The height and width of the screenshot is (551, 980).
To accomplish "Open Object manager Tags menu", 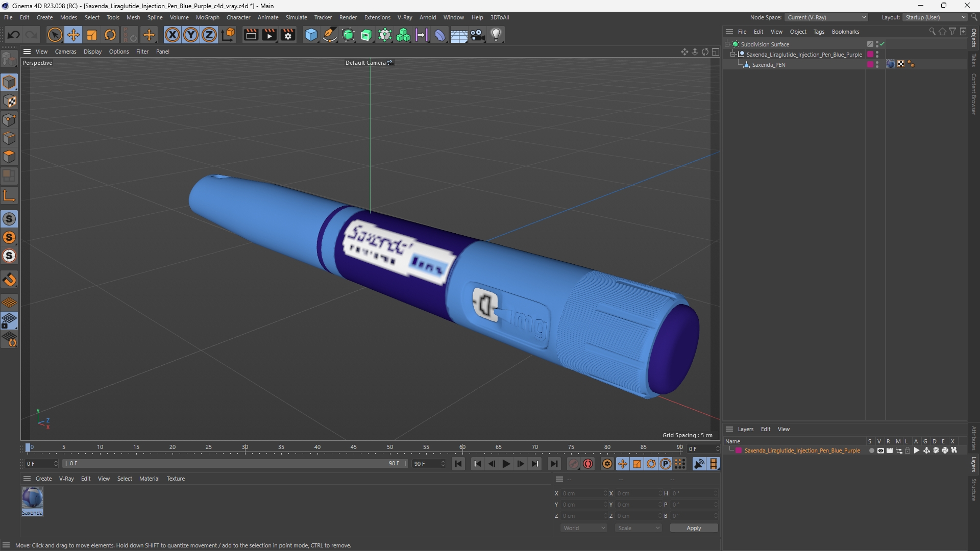I will pyautogui.click(x=819, y=32).
